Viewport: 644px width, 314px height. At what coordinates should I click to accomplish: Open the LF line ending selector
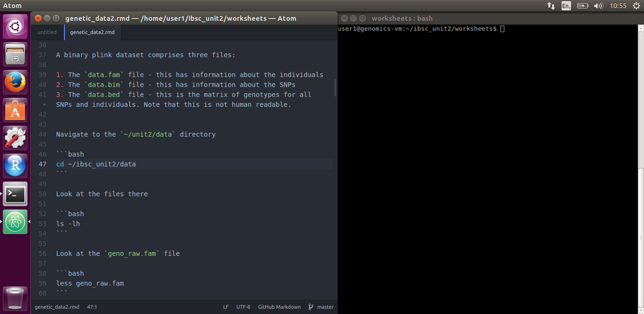(226, 307)
